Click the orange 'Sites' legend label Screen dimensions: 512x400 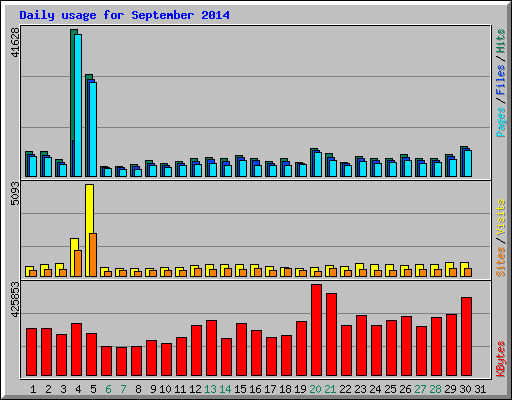(x=501, y=262)
